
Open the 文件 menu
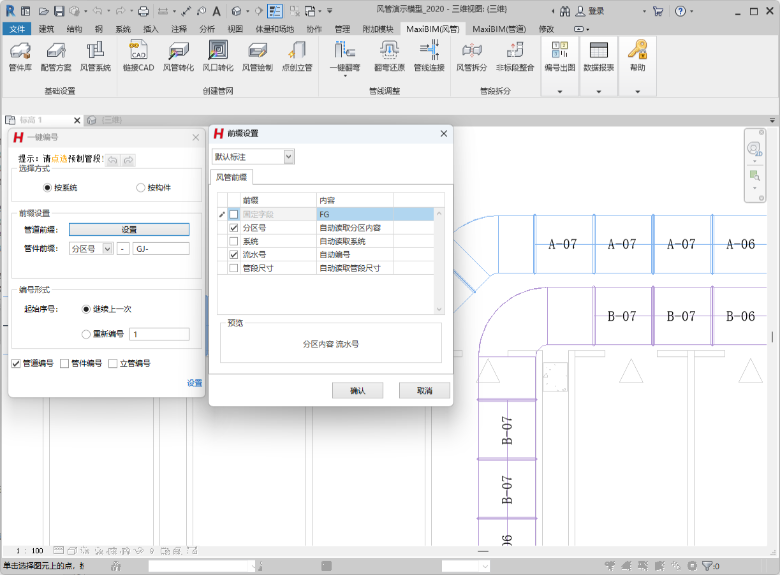17,29
